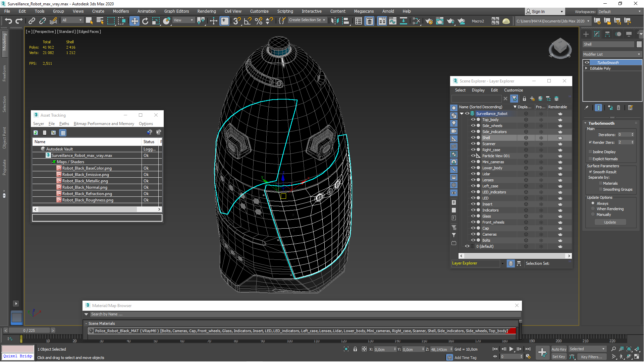Open the Modifier List dropdown
This screenshot has width=644, height=362.
tap(612, 54)
